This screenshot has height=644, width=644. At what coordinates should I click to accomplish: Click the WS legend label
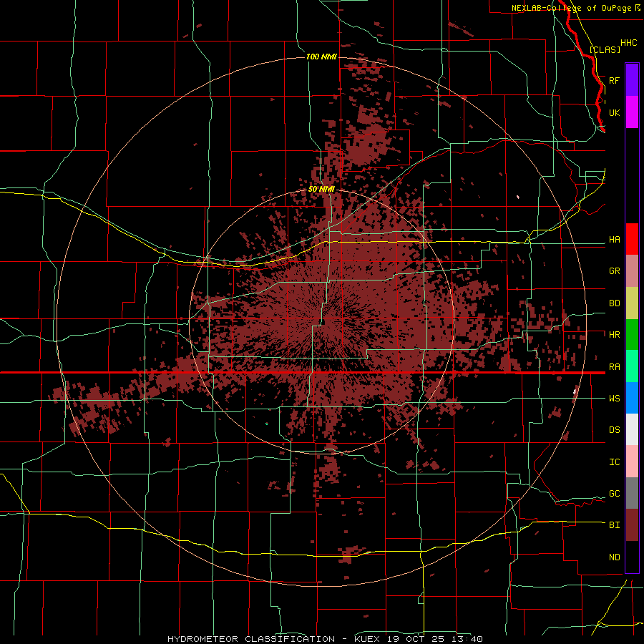[x=614, y=399]
